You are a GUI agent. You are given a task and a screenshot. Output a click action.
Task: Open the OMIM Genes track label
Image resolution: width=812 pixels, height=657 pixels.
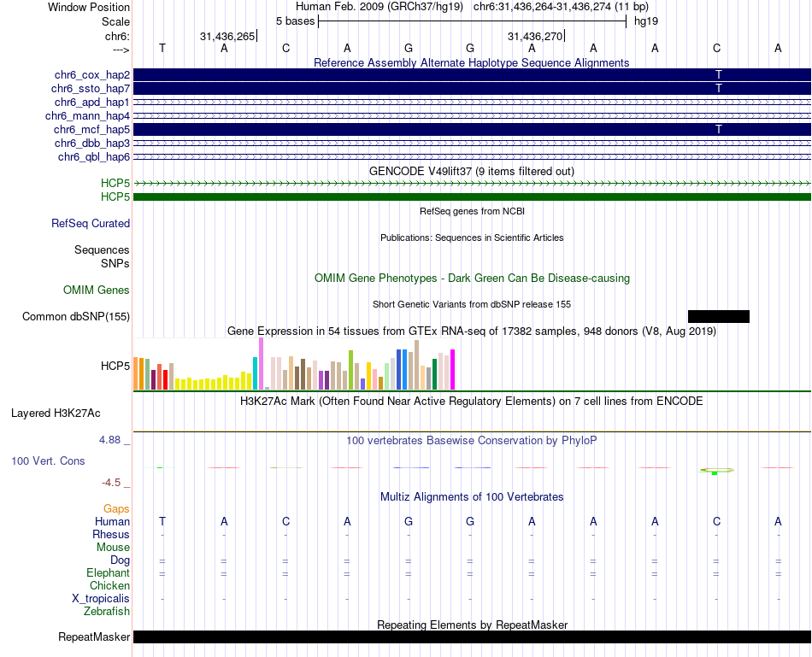97,290
